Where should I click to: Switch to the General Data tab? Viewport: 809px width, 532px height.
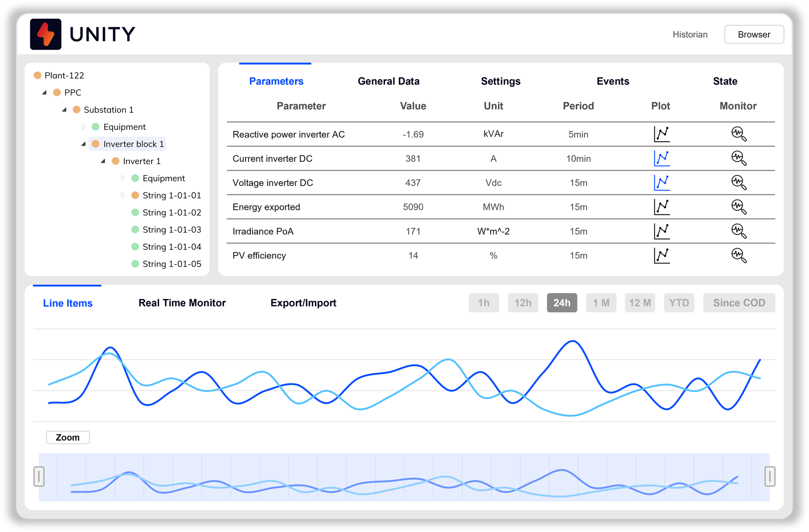pos(388,81)
